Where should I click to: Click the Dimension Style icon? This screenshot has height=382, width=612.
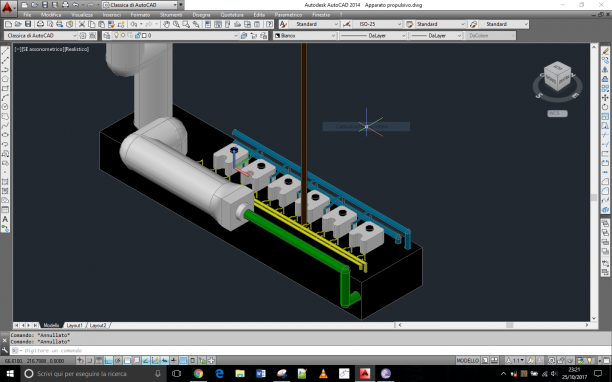point(346,24)
